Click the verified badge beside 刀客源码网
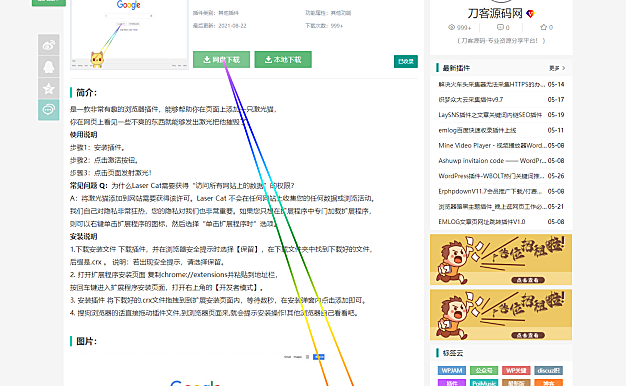 click(x=530, y=14)
